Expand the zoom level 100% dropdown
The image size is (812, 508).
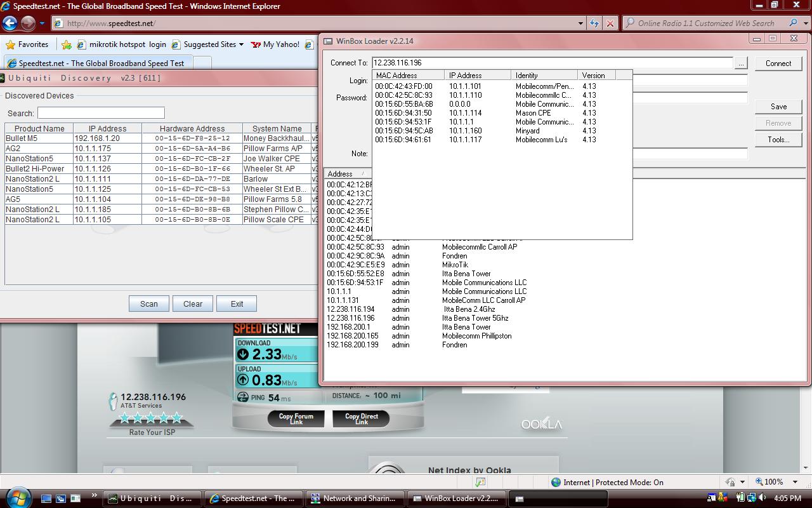coord(796,482)
